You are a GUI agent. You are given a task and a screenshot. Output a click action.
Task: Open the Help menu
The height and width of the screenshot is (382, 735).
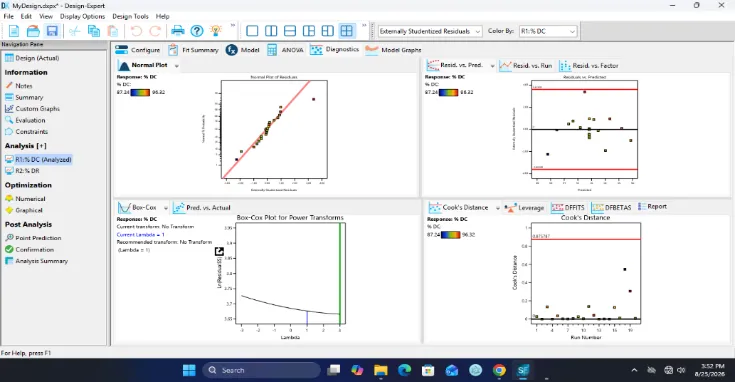click(163, 16)
